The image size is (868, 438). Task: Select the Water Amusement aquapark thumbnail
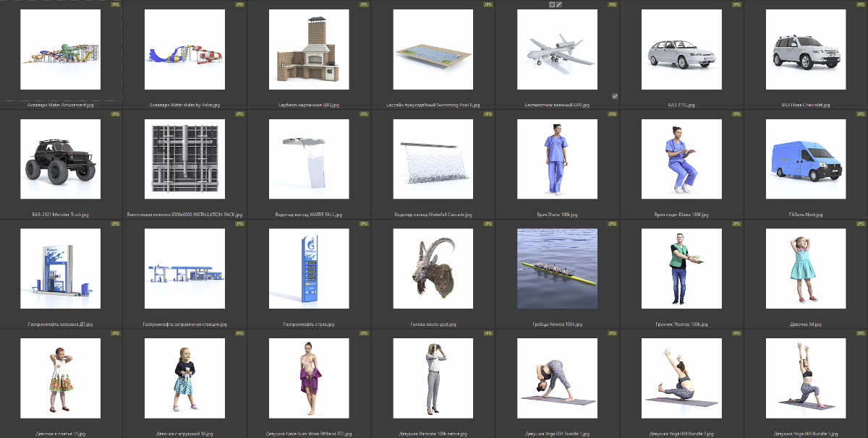tap(61, 49)
